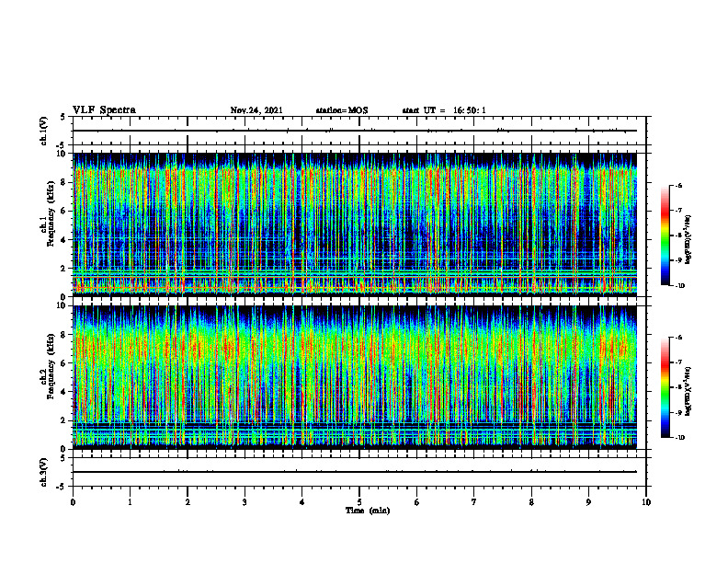The width and height of the screenshot is (728, 563).
Task: Click the "-6" tick on ch.2 colorbar
Action: 678,338
